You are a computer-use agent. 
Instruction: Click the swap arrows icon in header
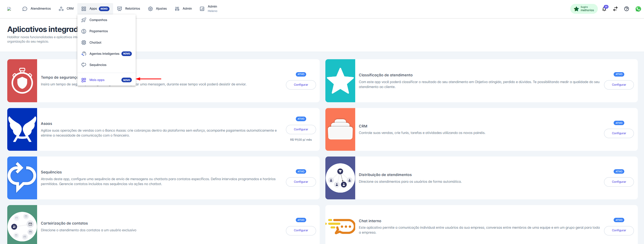[615, 9]
